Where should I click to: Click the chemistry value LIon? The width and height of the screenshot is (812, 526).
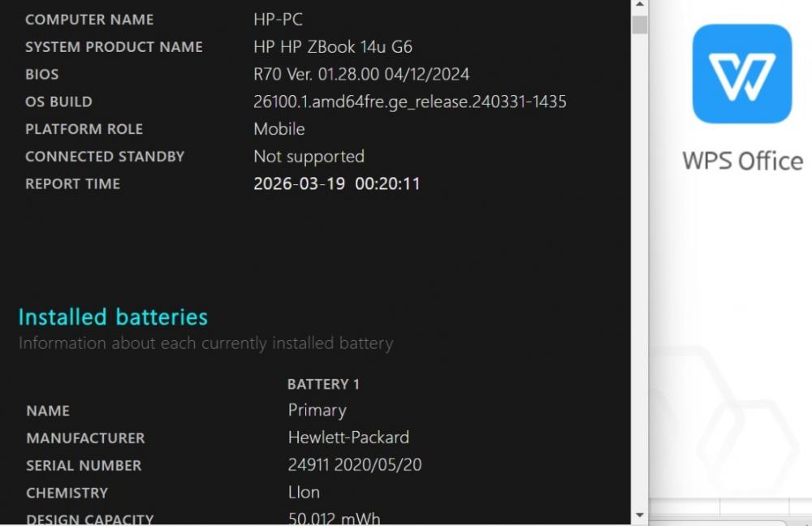tap(304, 493)
